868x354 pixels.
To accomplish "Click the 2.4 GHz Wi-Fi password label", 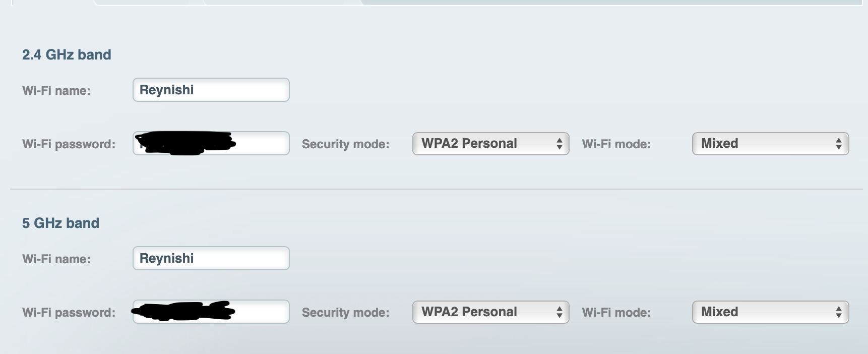I will coord(69,144).
